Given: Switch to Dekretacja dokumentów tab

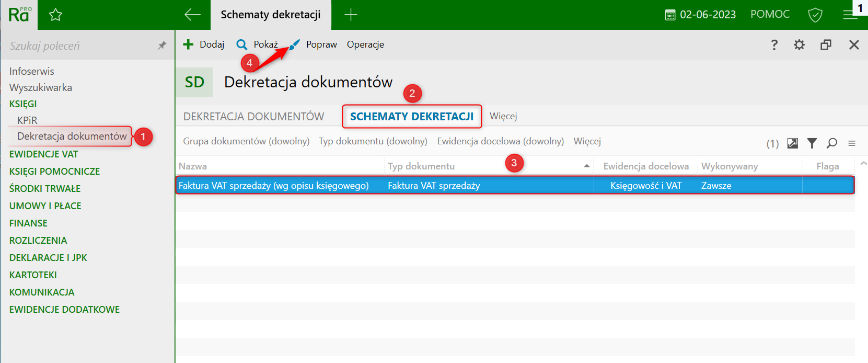Looking at the screenshot, I should (253, 116).
